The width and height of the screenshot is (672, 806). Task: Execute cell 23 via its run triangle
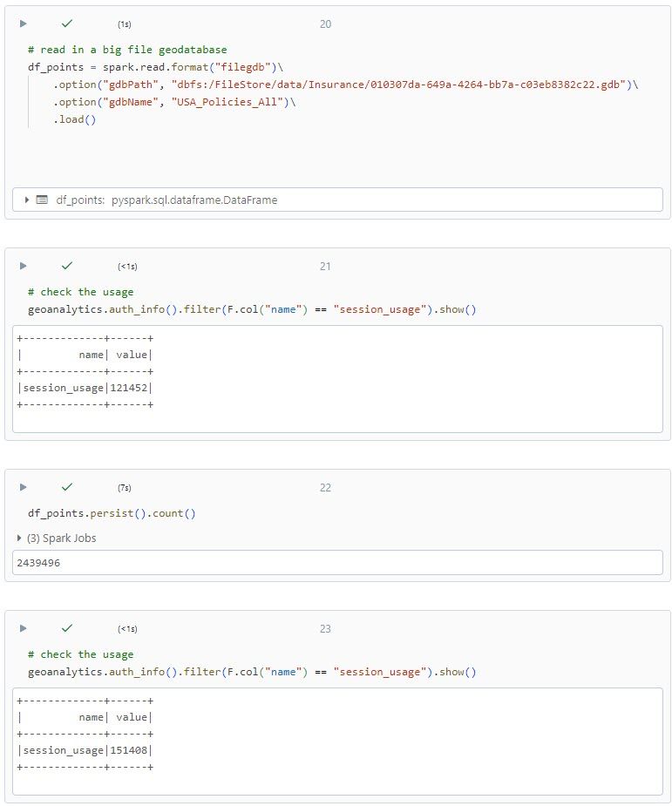tap(24, 628)
